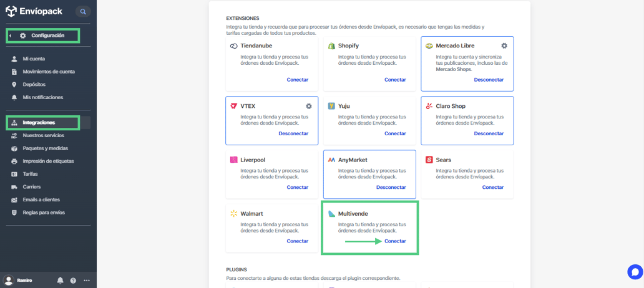Open the search magnifier button
Viewport: 644px width, 288px height.
point(83,11)
